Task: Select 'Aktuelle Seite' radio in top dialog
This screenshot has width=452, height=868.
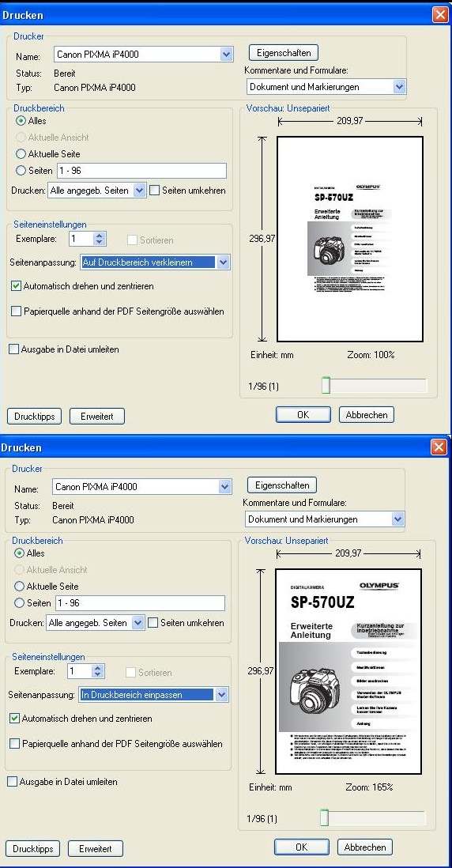Action: click(x=21, y=154)
